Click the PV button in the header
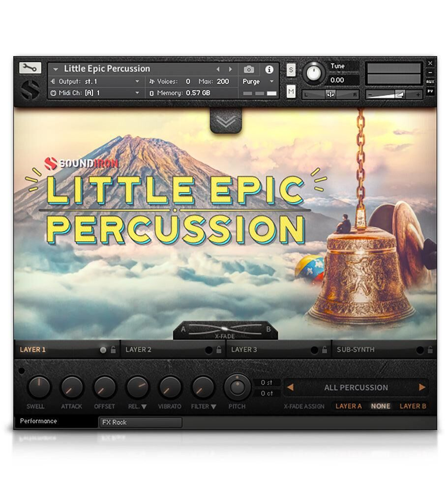 click(x=430, y=92)
